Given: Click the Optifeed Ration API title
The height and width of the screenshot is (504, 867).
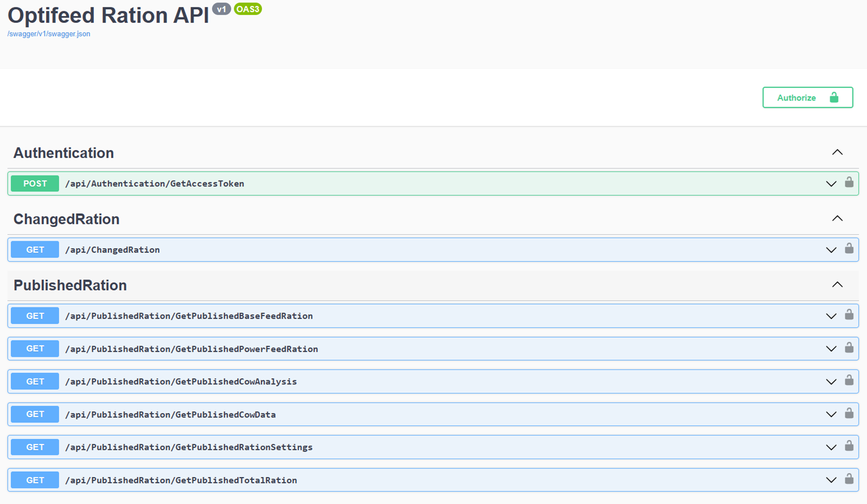Looking at the screenshot, I should [x=108, y=15].
